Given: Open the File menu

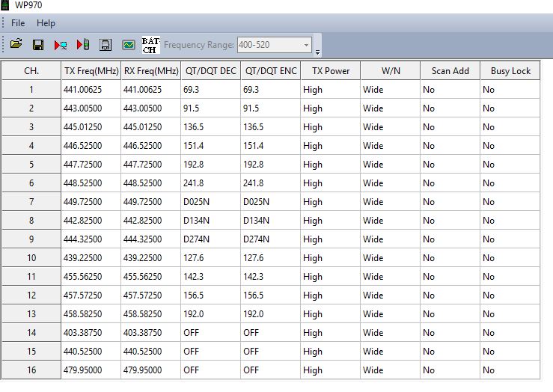Looking at the screenshot, I should pos(18,23).
